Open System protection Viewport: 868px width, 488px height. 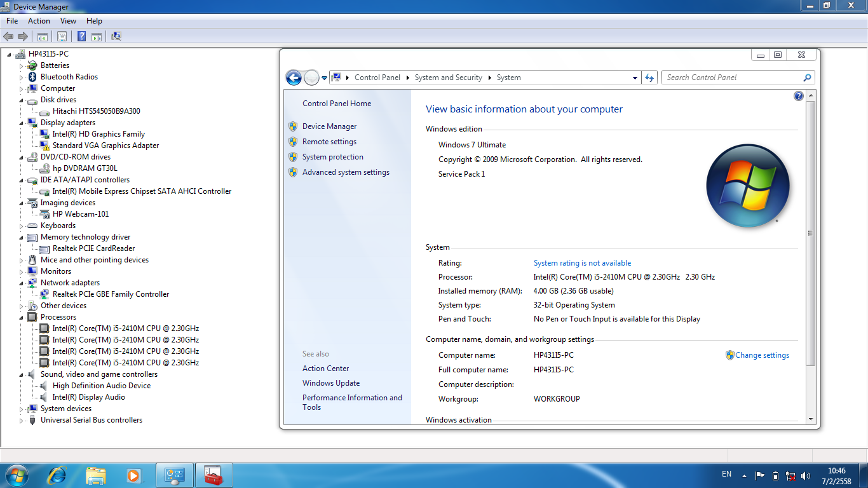point(333,157)
